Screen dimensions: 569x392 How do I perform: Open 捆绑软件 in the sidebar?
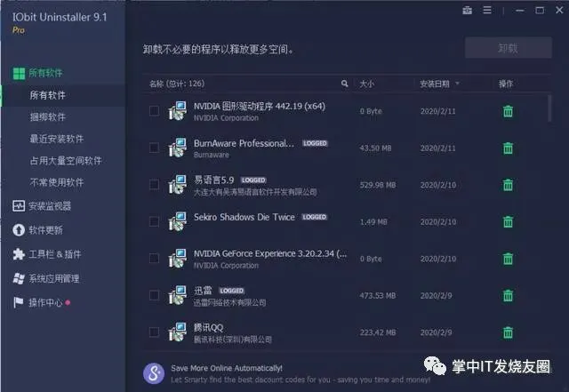tap(47, 117)
